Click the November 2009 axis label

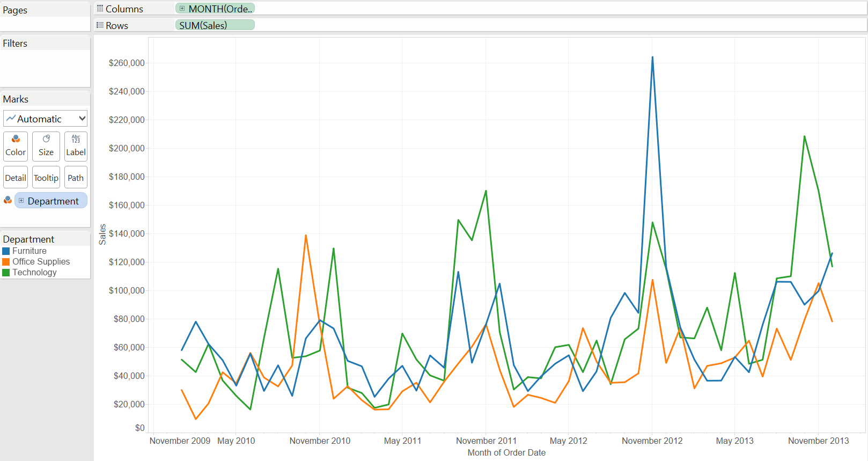(x=180, y=441)
